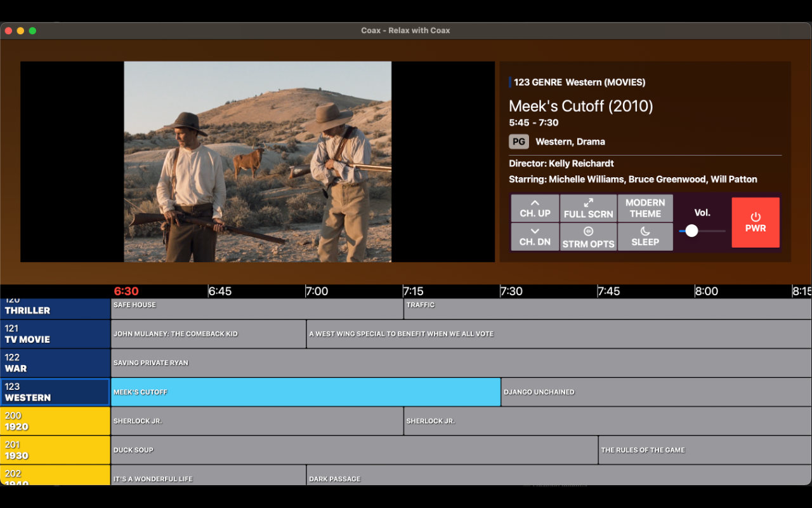Click the Western, Drama genre text
Image resolution: width=812 pixels, height=508 pixels.
570,142
